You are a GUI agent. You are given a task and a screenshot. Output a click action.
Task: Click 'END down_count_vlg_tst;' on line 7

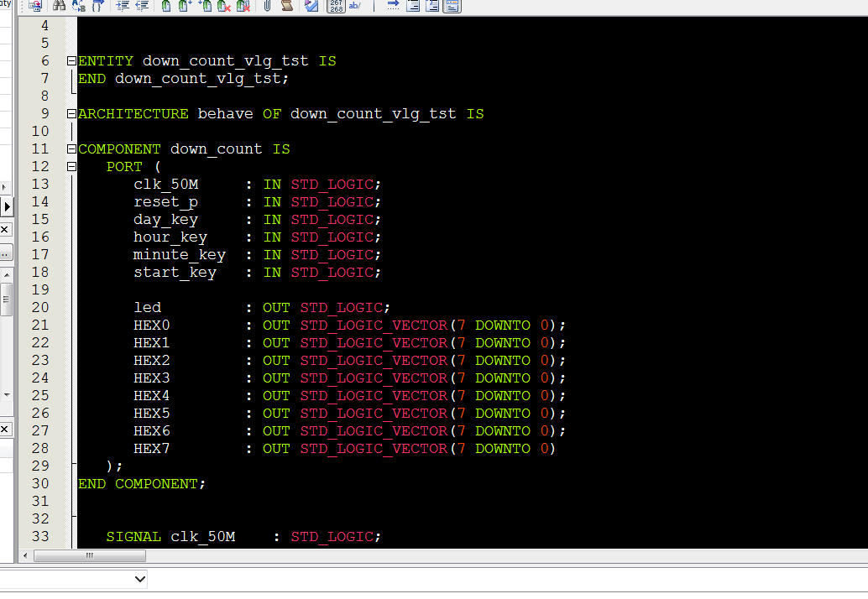click(183, 79)
